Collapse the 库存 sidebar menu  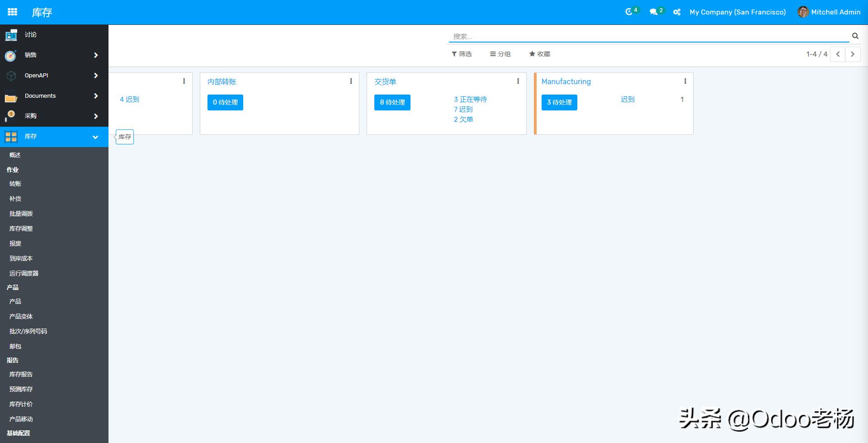coord(95,137)
